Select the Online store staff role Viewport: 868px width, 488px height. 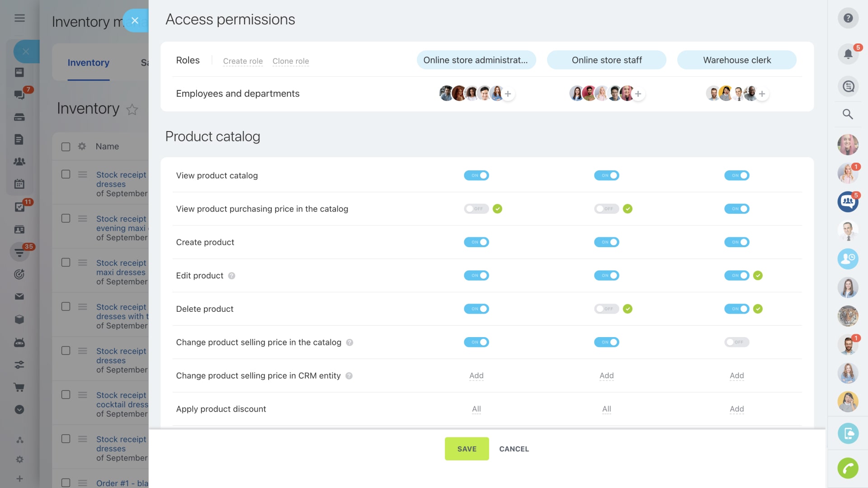tap(606, 60)
